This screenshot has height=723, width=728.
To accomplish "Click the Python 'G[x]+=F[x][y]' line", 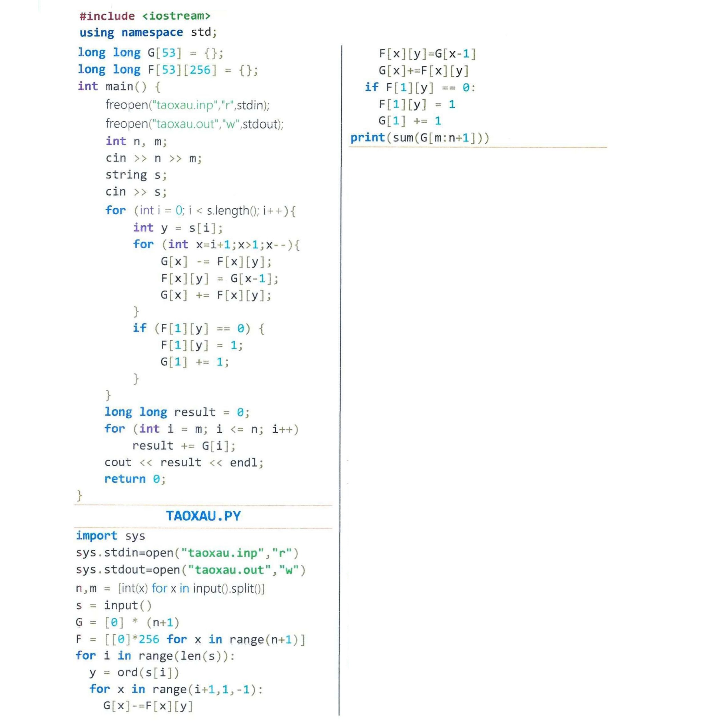I will [424, 71].
